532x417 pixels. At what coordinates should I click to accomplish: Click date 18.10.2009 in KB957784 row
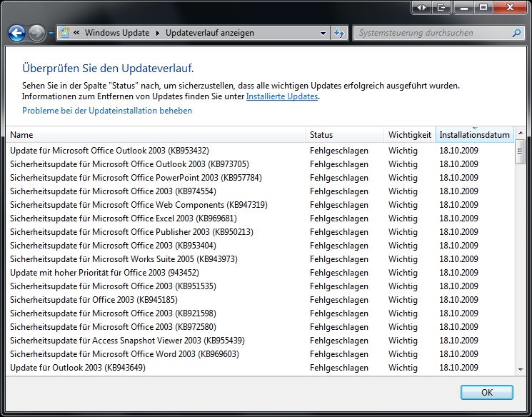click(458, 178)
